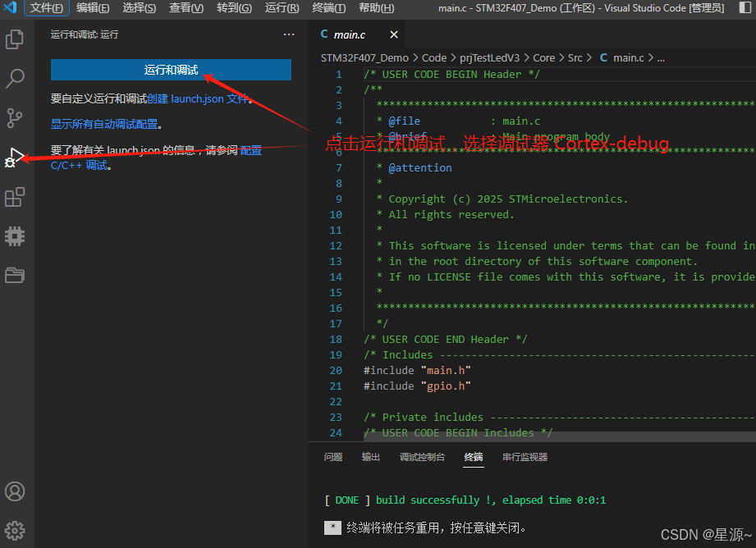Switch to the 调试控制台 panel tab
Image resolution: width=756 pixels, height=548 pixels.
coord(422,457)
